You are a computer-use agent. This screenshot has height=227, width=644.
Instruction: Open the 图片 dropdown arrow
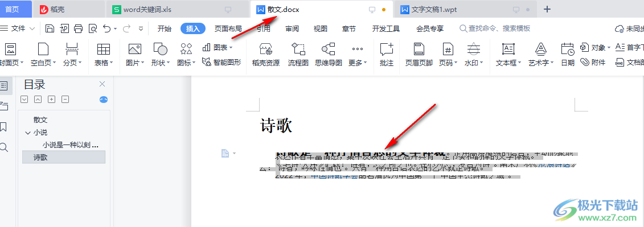click(142, 63)
